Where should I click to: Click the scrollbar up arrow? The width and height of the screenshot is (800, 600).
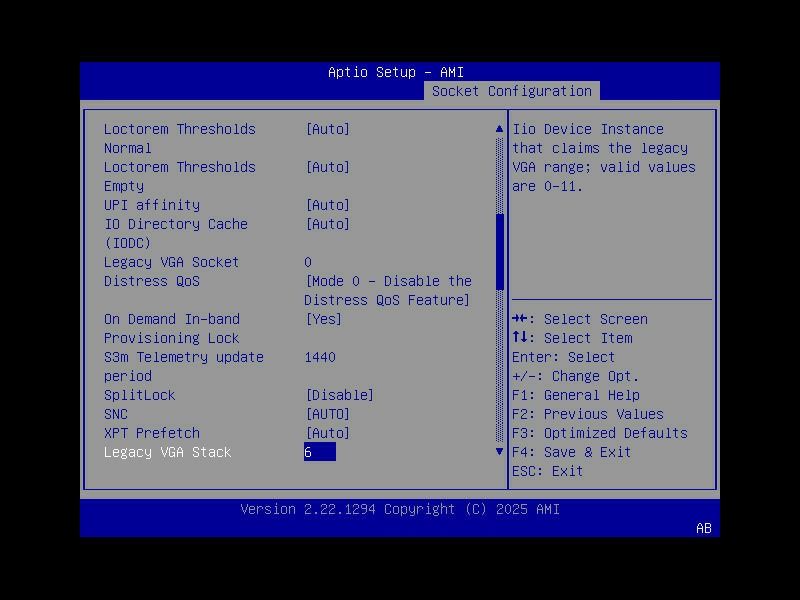(x=497, y=128)
